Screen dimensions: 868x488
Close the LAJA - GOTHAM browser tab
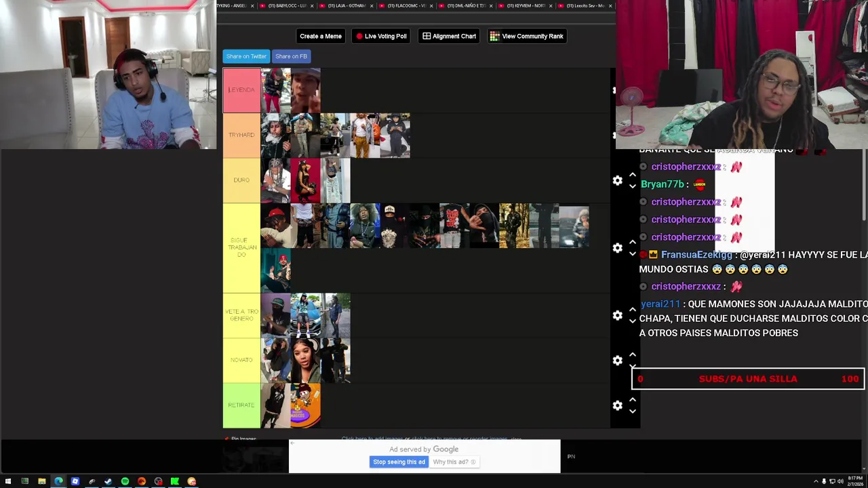pyautogui.click(x=372, y=5)
